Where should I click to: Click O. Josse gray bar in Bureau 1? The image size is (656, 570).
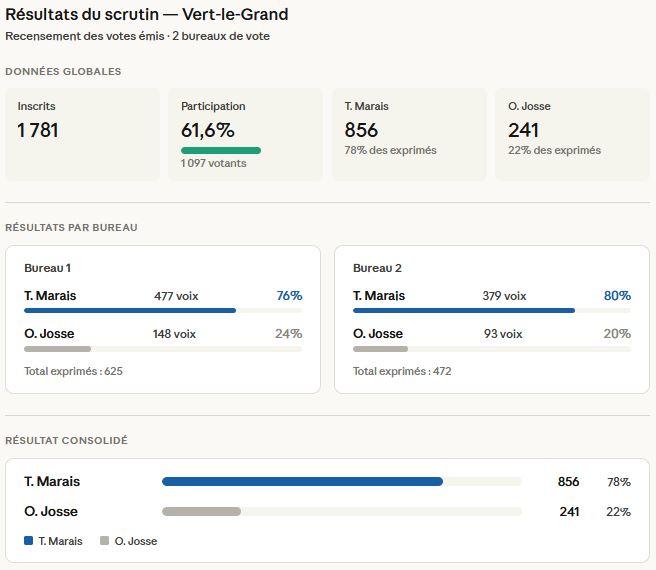(57, 349)
